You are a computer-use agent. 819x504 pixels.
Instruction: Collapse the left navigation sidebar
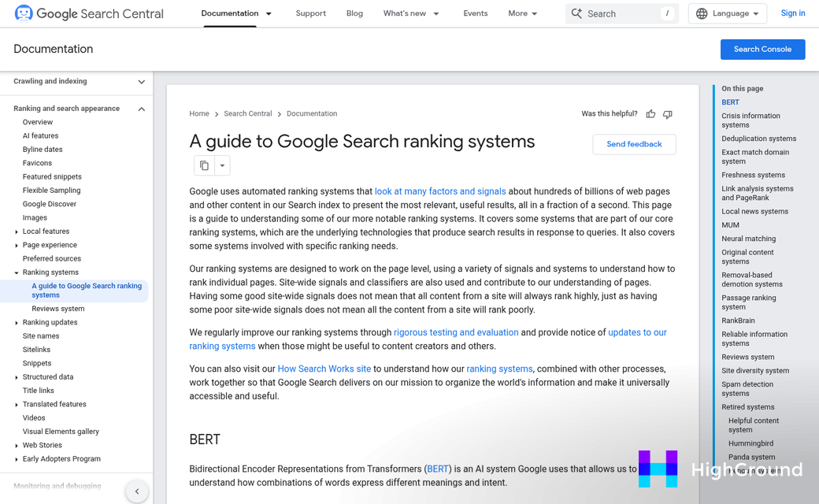pos(137,491)
